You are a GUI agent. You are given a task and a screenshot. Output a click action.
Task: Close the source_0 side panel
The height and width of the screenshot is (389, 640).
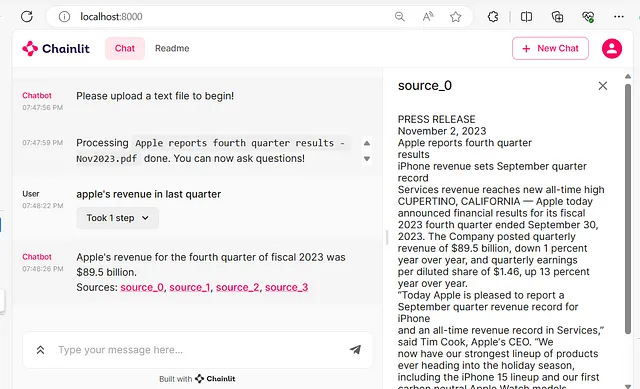click(603, 86)
